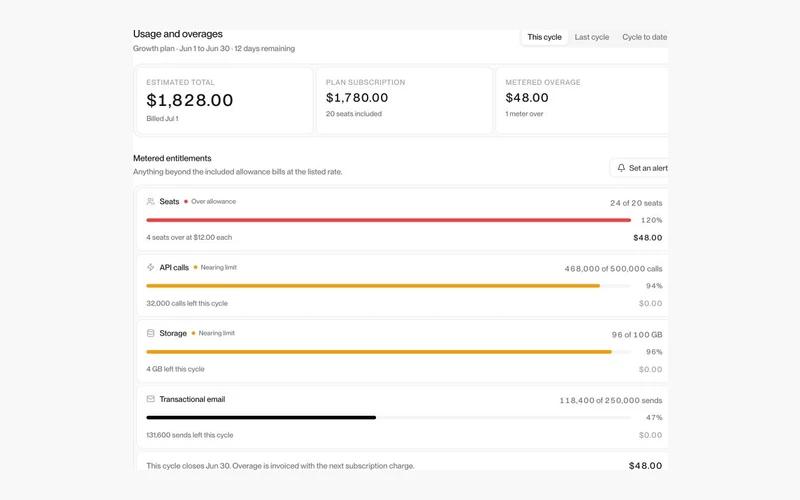Click the API calls 'Nearing limit' status

coord(218,267)
